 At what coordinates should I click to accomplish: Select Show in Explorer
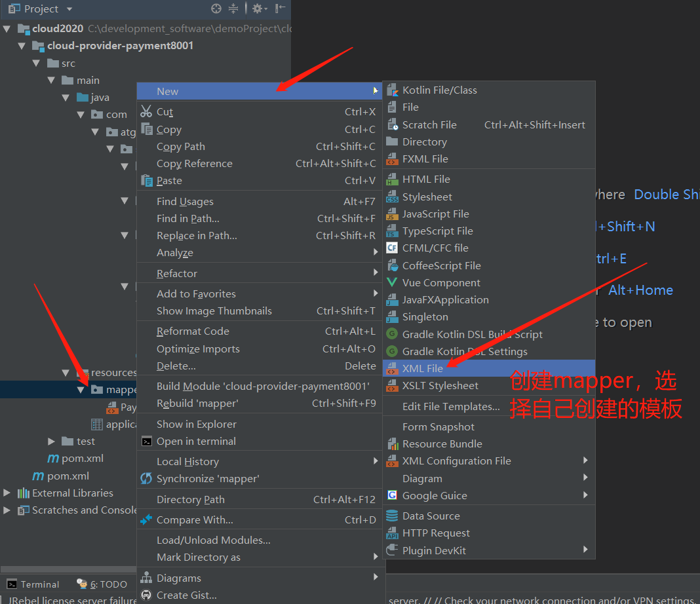(260, 425)
